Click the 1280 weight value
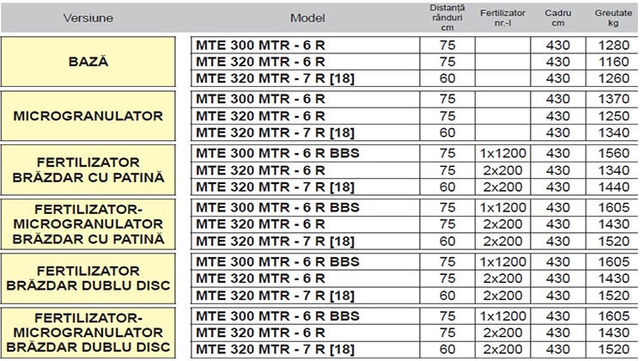The image size is (644, 361). point(613,45)
